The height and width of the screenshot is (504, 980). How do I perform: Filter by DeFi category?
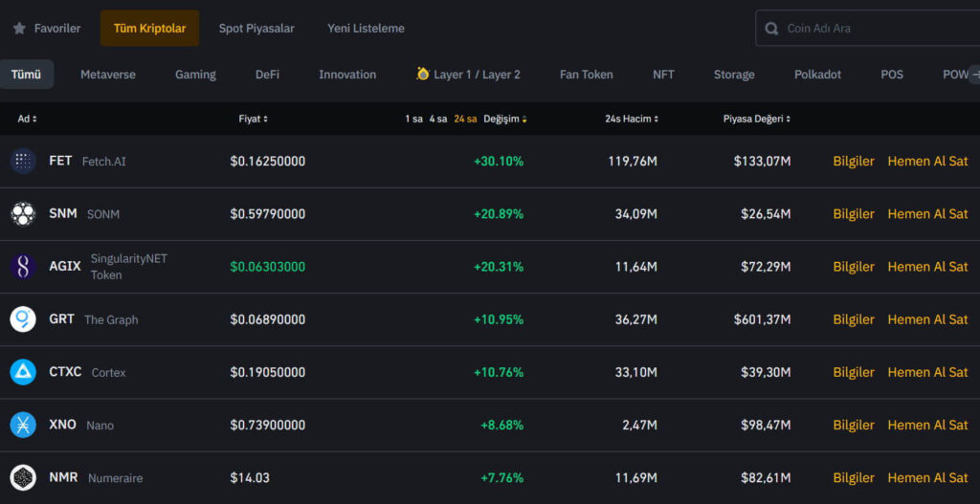268,75
